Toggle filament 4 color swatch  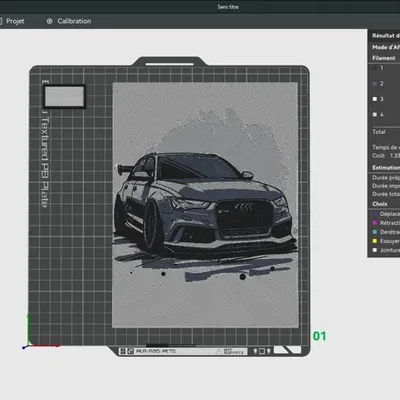375,114
